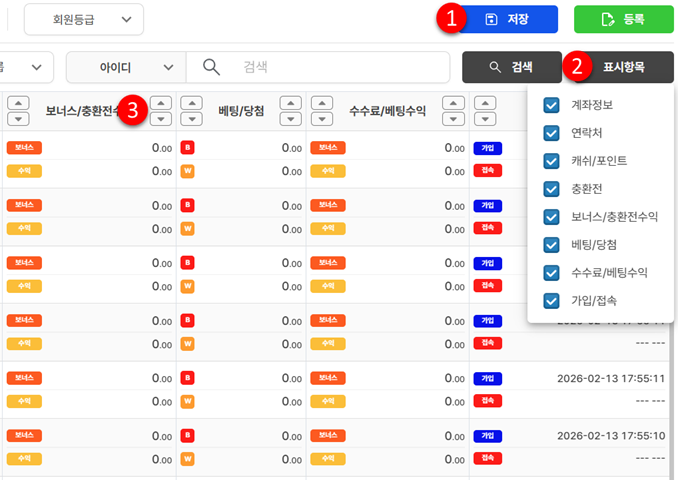Click sort-down arrow left of 보너스/충환전 header
678x480 pixels.
(17, 119)
